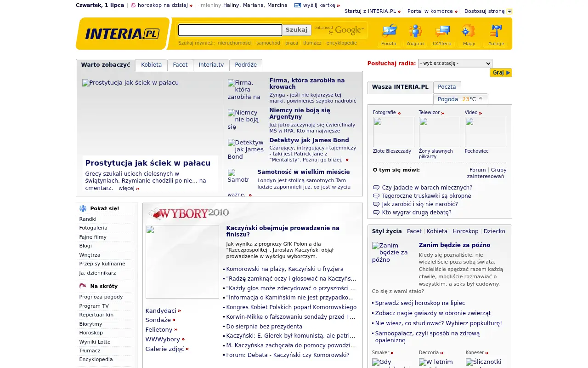Open the Randki sidebar link
This screenshot has height=368, width=588.
[88, 219]
